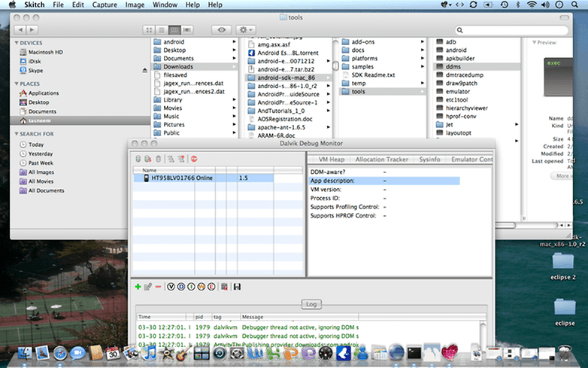The height and width of the screenshot is (368, 588).
Task: Switch Finder to icon view
Action: point(149,29)
